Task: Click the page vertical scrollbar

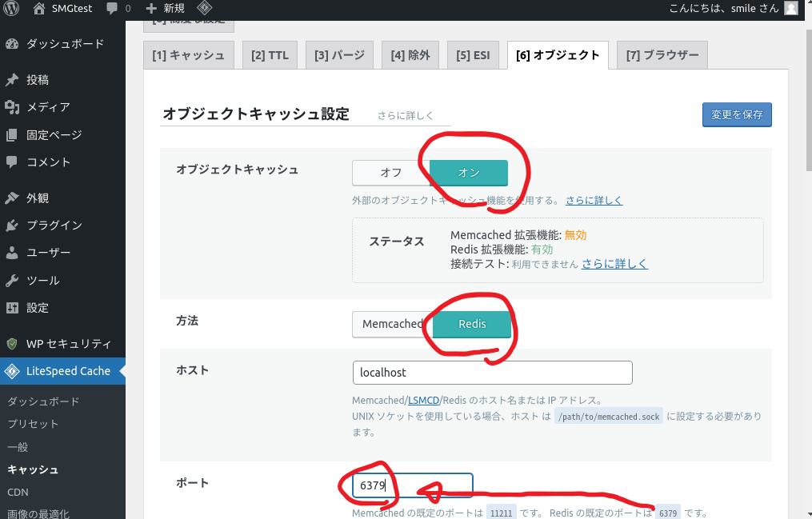Action: tap(809, 100)
